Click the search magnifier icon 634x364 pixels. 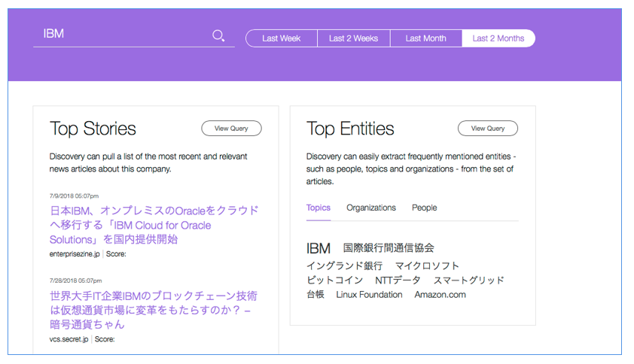pyautogui.click(x=218, y=36)
